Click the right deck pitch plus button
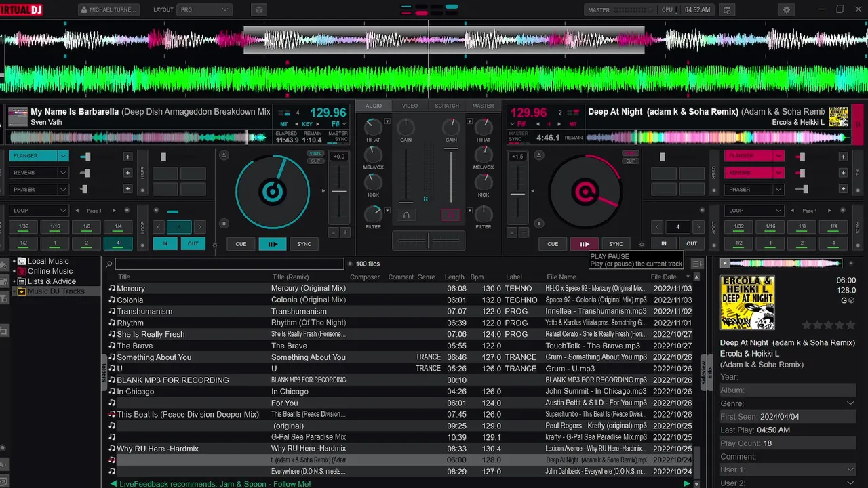The image size is (868, 488). (x=524, y=232)
